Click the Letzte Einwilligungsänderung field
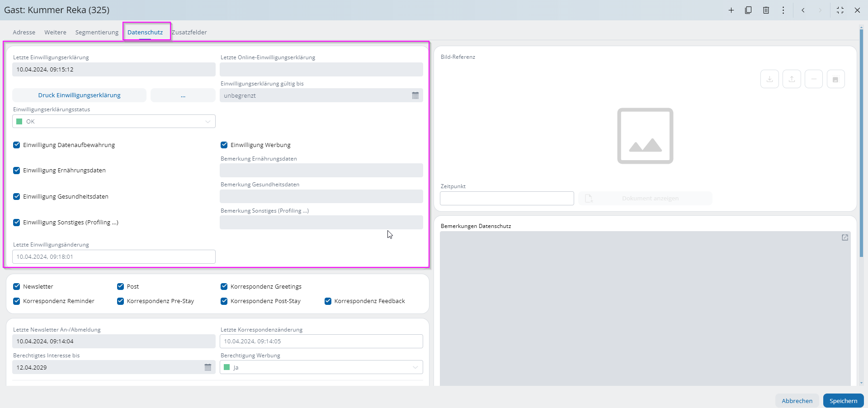 (114, 256)
